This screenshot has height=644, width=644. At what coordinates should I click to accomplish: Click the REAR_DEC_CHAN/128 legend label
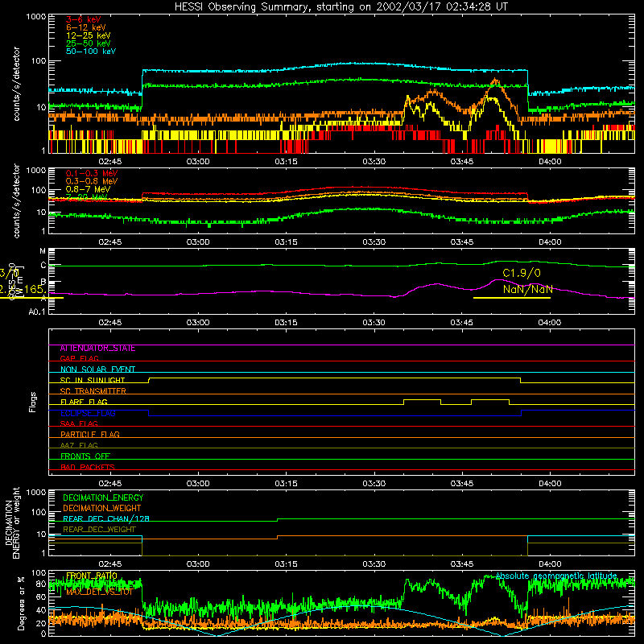(x=106, y=519)
